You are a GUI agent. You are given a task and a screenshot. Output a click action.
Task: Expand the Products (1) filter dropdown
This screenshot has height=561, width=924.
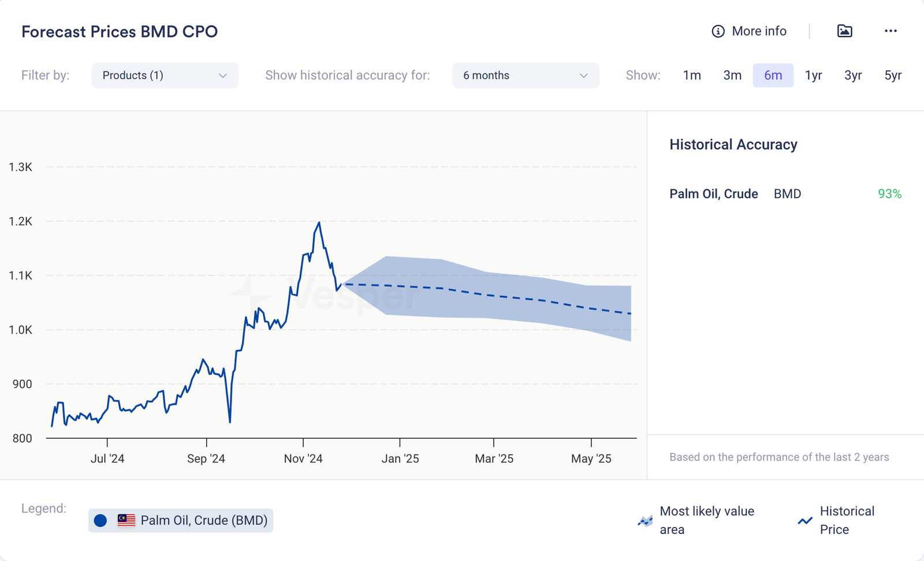click(165, 76)
